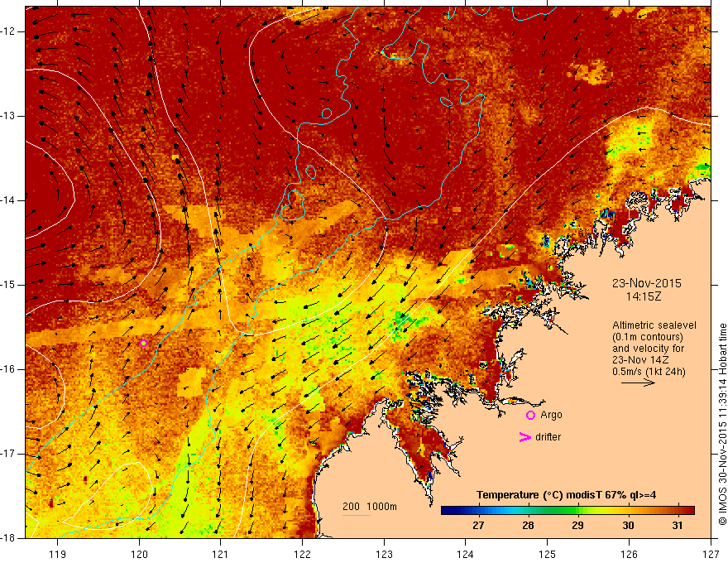Click the color bar '27' tick label
Screen dimensions: 728x563
coord(478,526)
